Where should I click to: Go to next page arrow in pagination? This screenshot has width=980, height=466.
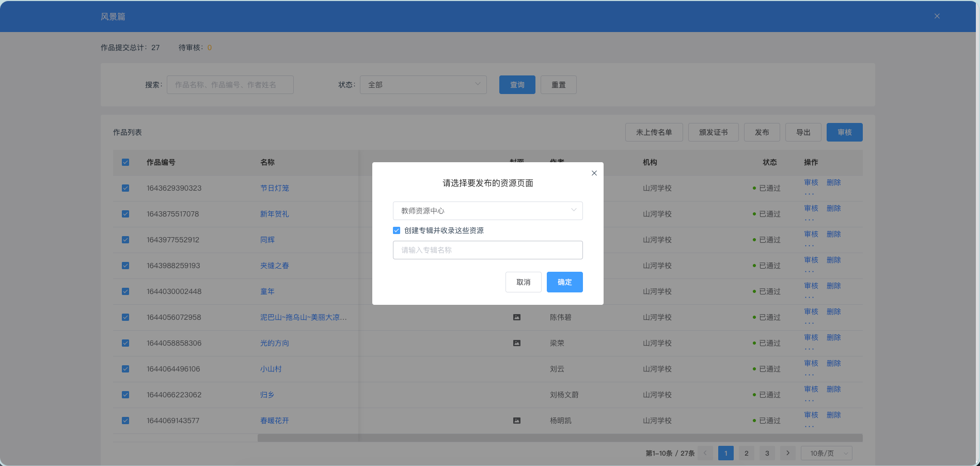[787, 453]
